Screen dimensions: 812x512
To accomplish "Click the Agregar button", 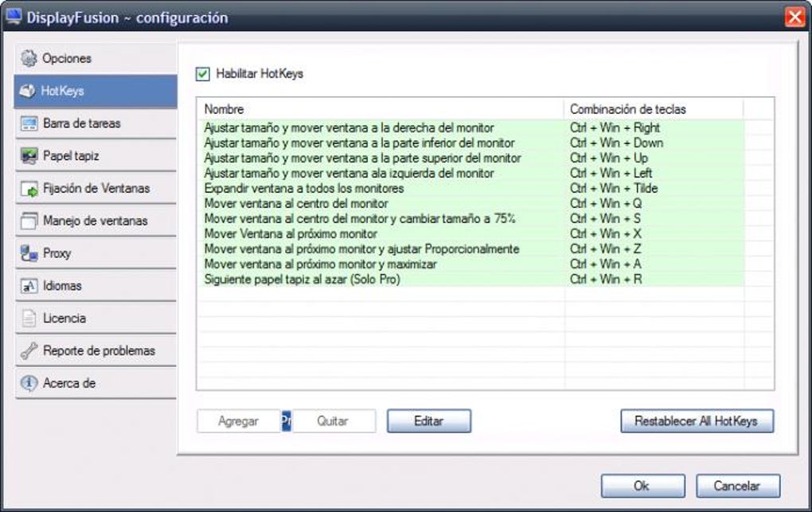I will click(x=238, y=420).
